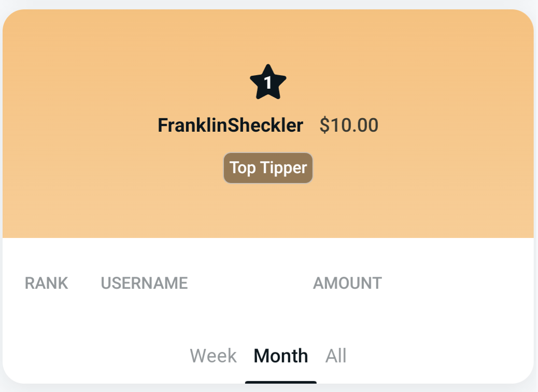
Task: Select the Month tab
Action: point(281,356)
